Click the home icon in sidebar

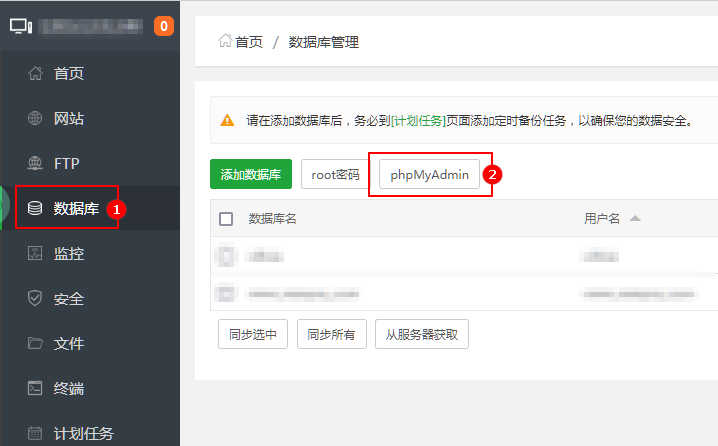(x=35, y=73)
